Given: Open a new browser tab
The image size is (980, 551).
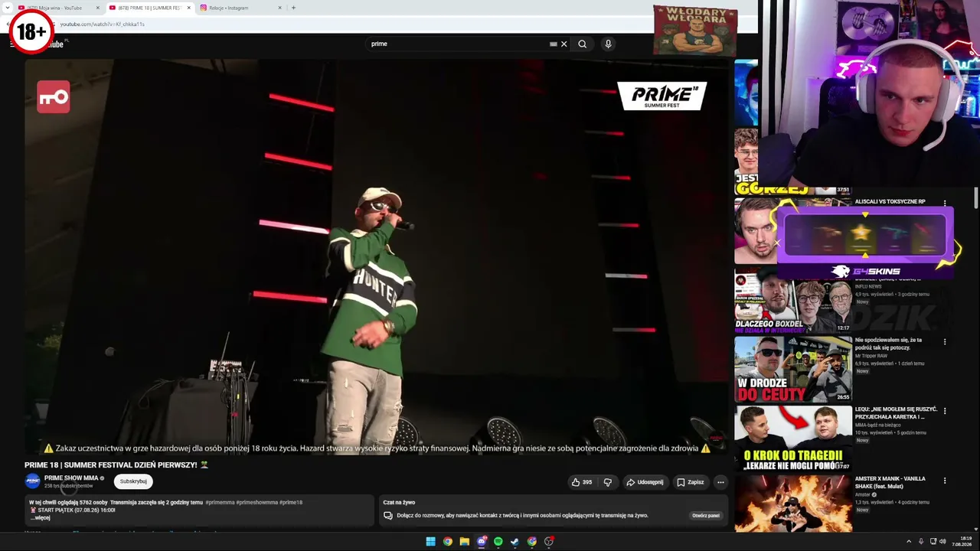Looking at the screenshot, I should 293,8.
